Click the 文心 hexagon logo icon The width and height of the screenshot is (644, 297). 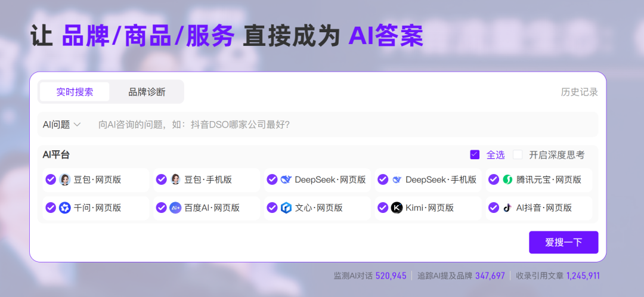[x=286, y=208]
